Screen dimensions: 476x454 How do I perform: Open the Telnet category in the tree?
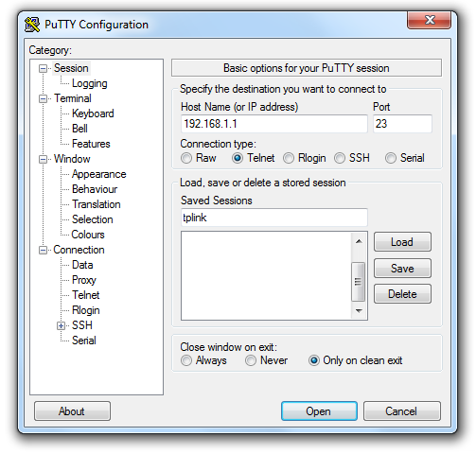click(86, 295)
